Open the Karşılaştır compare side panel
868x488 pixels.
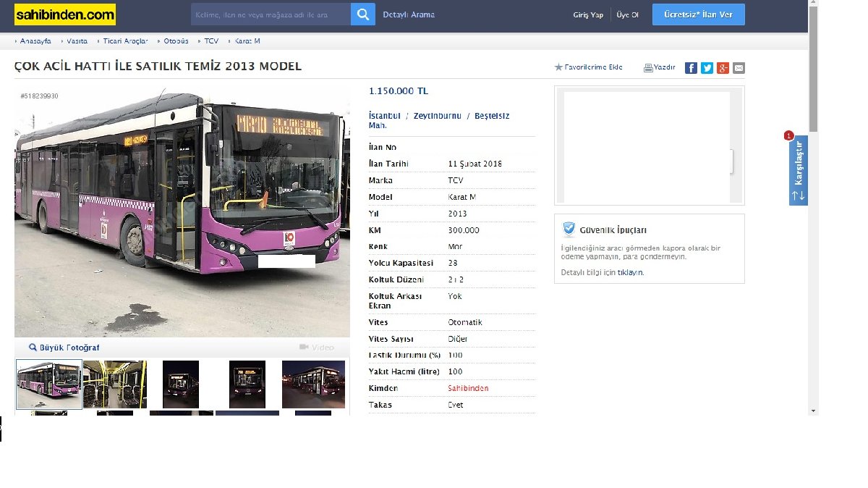pos(799,170)
